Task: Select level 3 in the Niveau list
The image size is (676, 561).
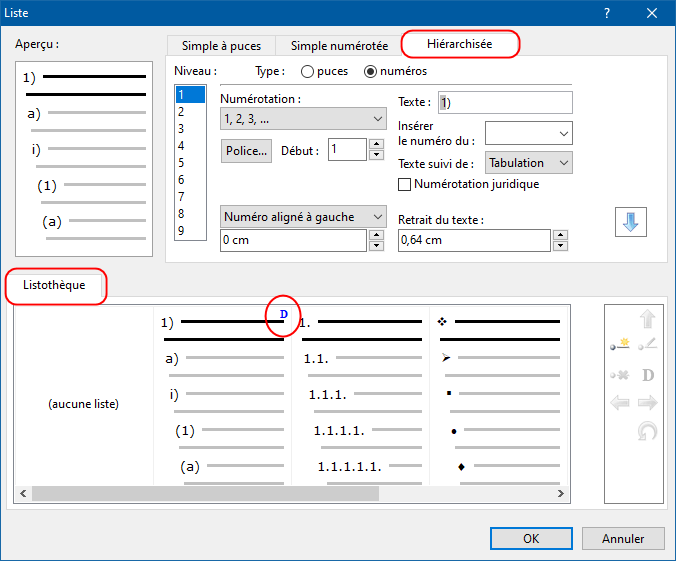Action: coord(181,129)
